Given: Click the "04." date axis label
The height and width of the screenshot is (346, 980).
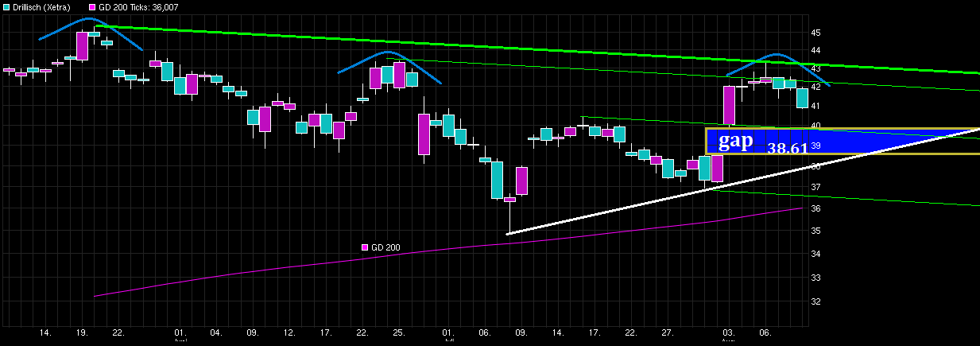Looking at the screenshot, I should tap(215, 332).
